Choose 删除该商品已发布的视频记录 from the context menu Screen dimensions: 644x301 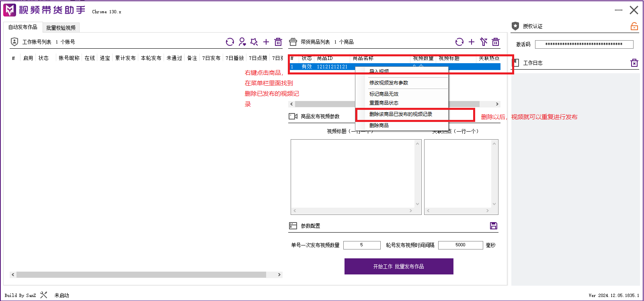(x=400, y=114)
